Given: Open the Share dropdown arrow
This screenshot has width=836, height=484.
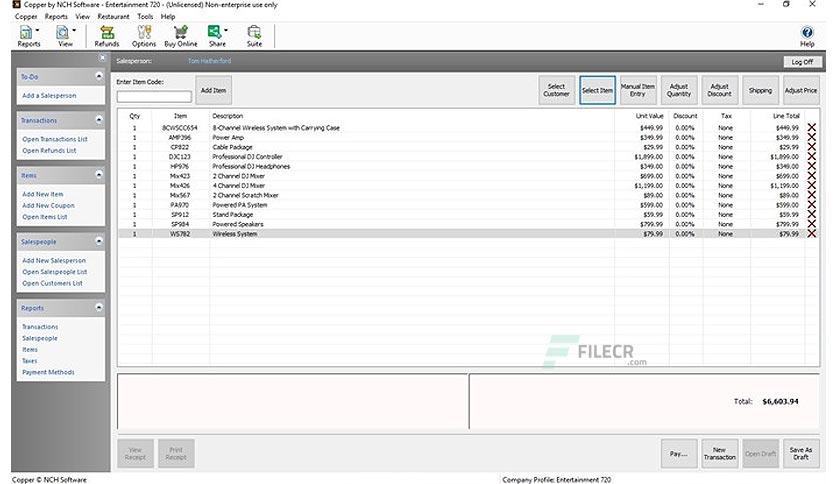Looking at the screenshot, I should (226, 30).
